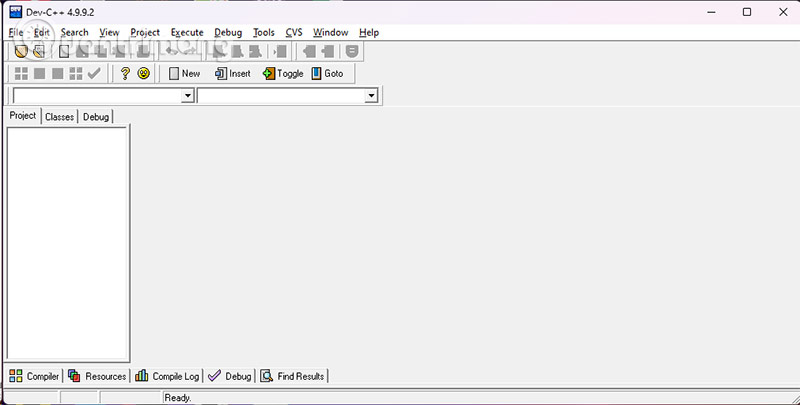Click the greyed Find toolbar icon
The width and height of the screenshot is (800, 405).
tap(219, 52)
